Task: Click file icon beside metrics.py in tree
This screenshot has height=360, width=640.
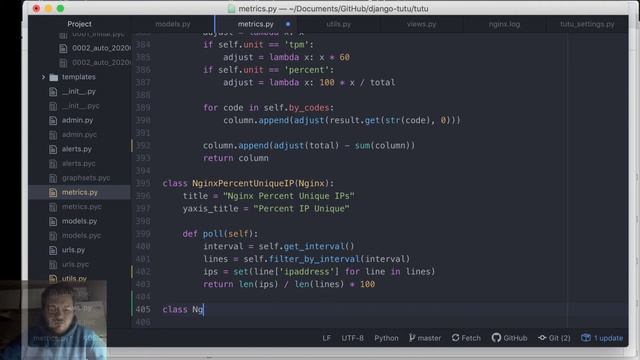Action: pos(53,192)
